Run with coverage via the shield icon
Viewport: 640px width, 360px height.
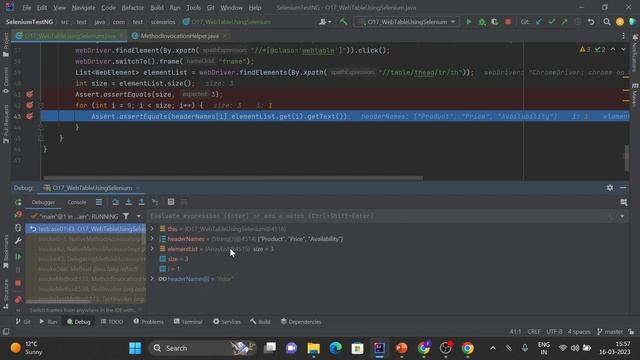pyautogui.click(x=495, y=22)
